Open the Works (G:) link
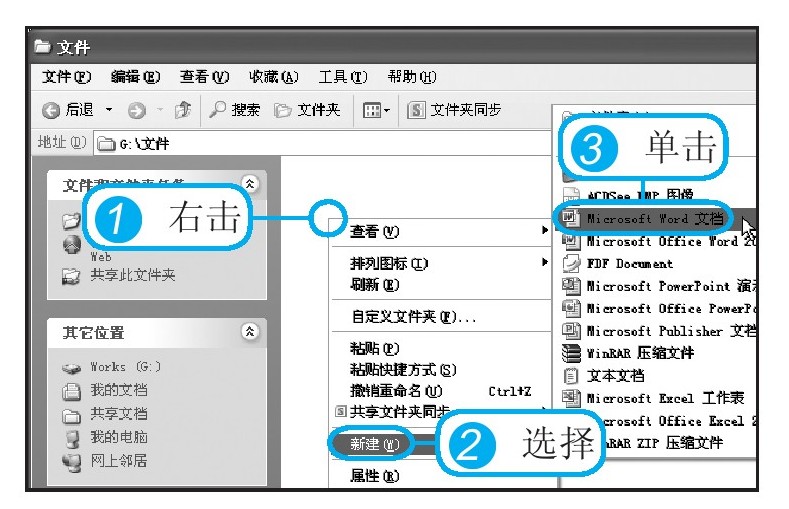789x509 pixels. click(125, 367)
